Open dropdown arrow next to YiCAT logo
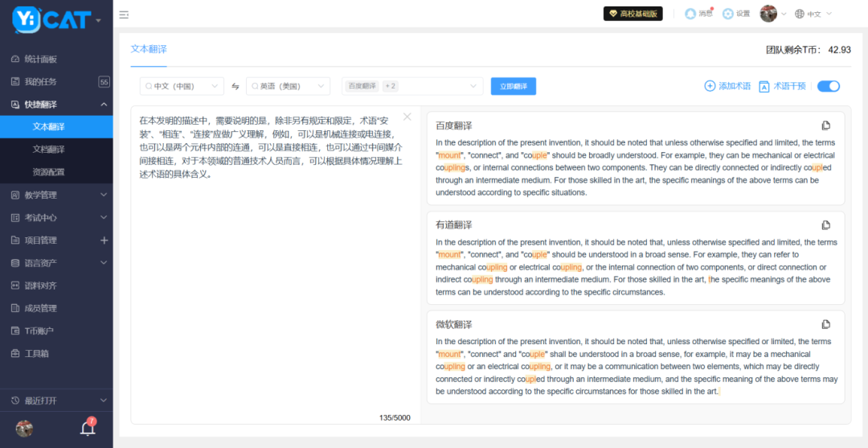The image size is (868, 448). coord(99,20)
